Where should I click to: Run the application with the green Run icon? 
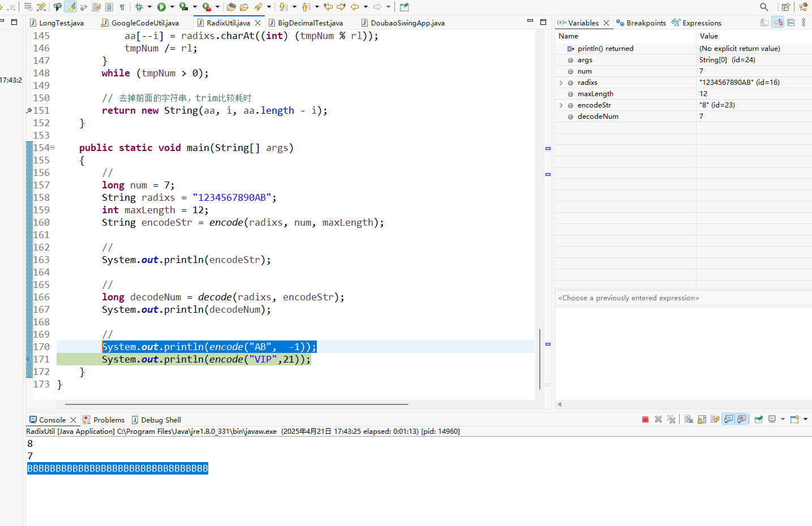[161, 7]
